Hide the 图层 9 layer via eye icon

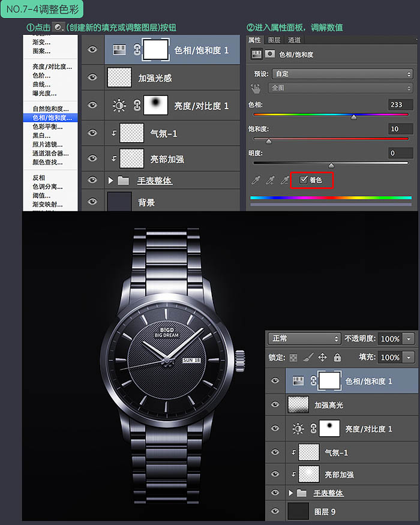coord(275,511)
